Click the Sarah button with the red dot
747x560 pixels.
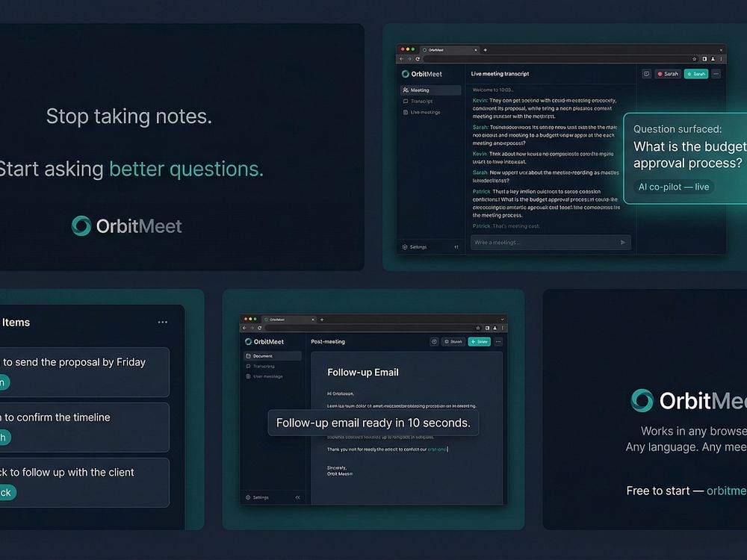pyautogui.click(x=668, y=74)
